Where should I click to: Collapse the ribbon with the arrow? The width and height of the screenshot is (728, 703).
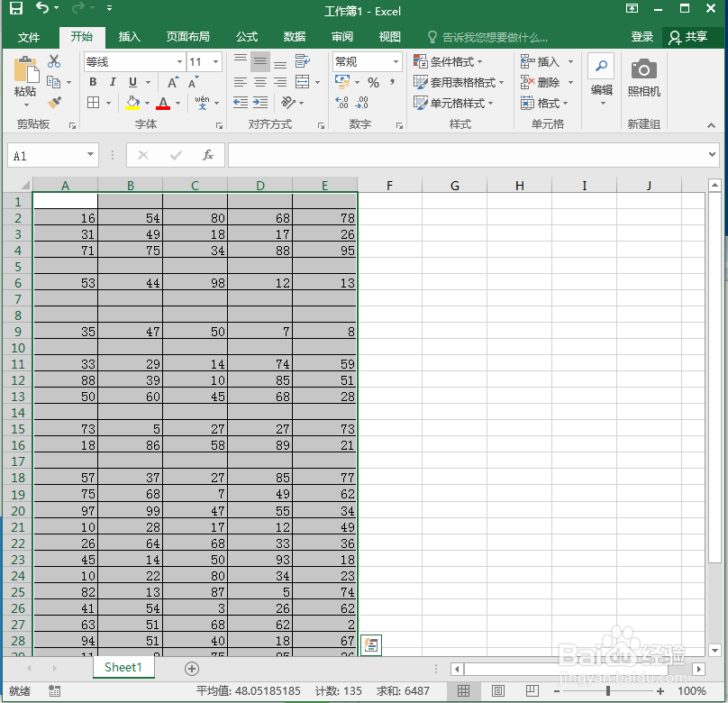711,125
